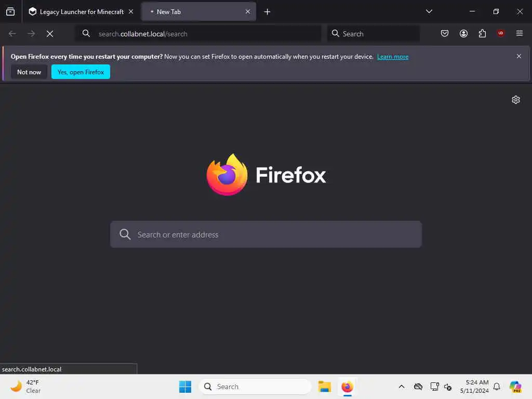
Task: Restore down the Firefox window
Action: pos(496,11)
